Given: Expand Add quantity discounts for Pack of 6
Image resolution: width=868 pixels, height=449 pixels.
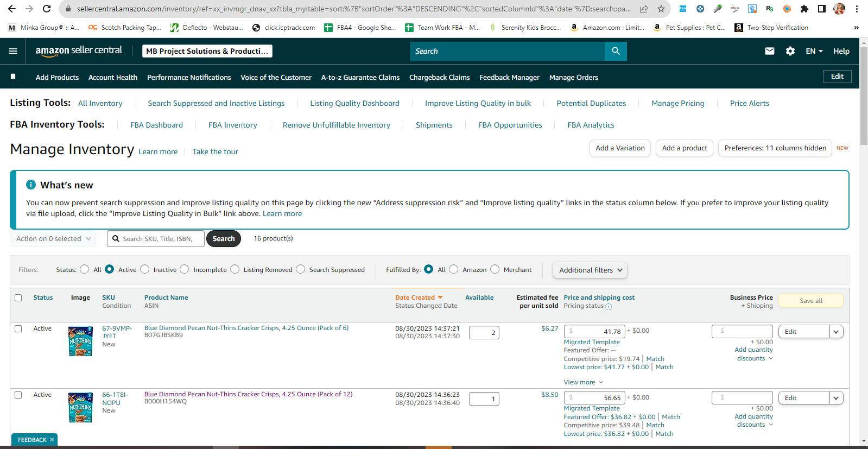Looking at the screenshot, I should click(754, 354).
